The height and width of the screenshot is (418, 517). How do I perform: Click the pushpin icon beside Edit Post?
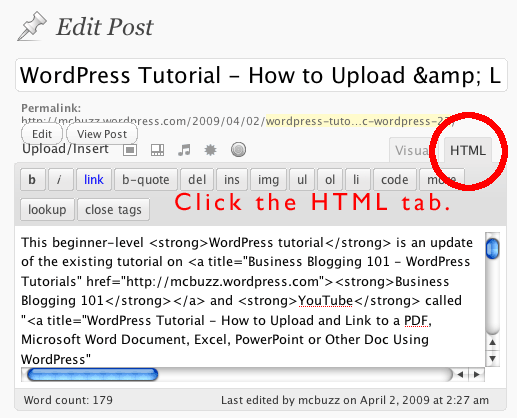32,26
